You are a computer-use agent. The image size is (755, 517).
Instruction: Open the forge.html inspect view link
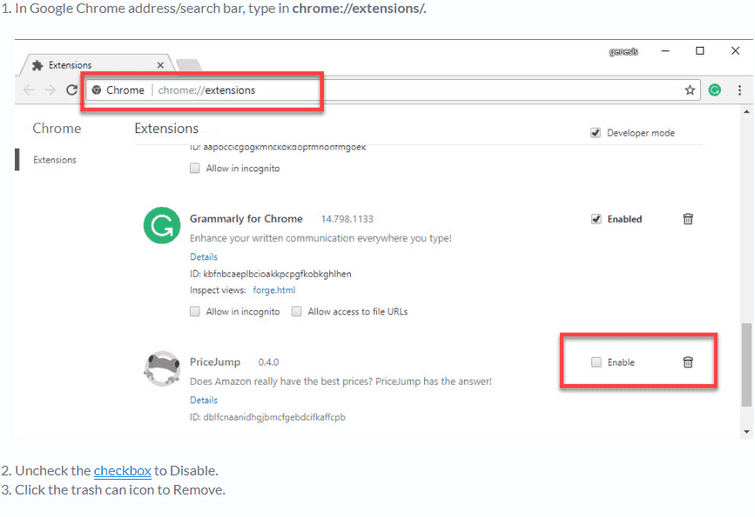[x=274, y=290]
